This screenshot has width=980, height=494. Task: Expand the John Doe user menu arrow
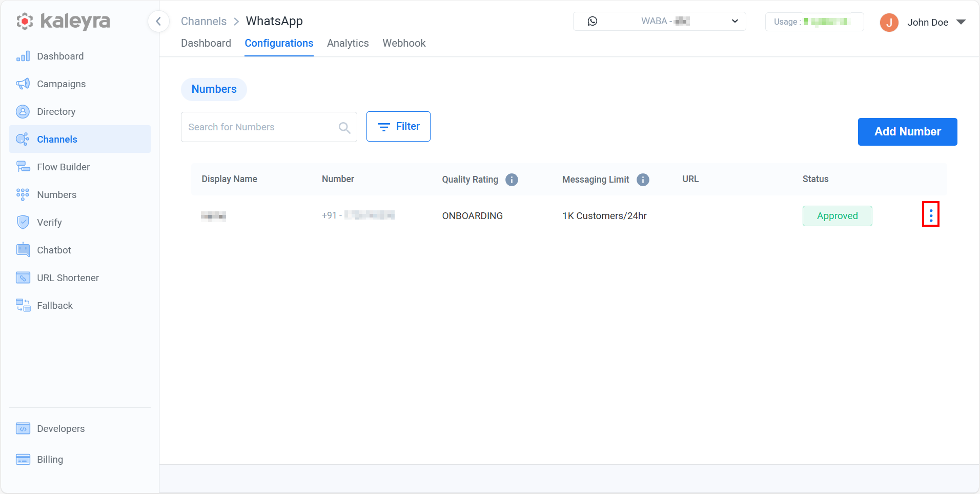[x=961, y=22]
